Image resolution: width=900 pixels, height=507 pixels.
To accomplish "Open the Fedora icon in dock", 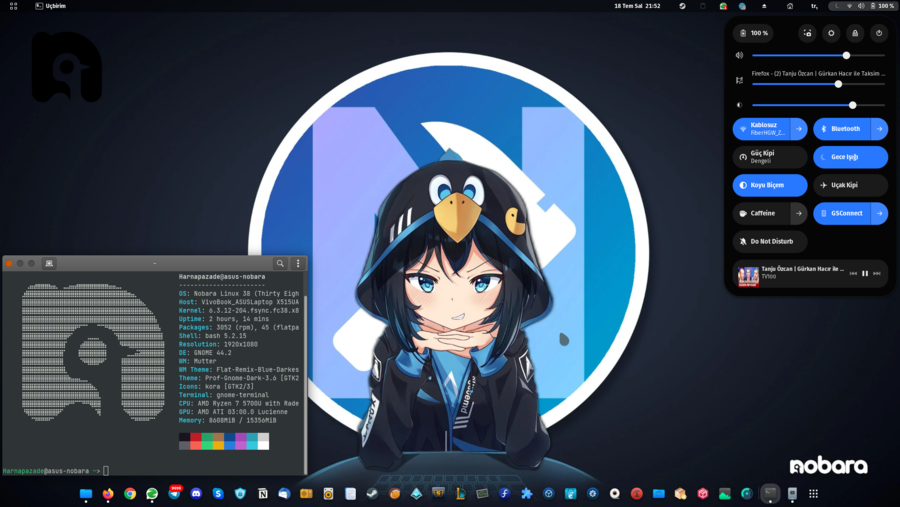I will click(x=505, y=493).
